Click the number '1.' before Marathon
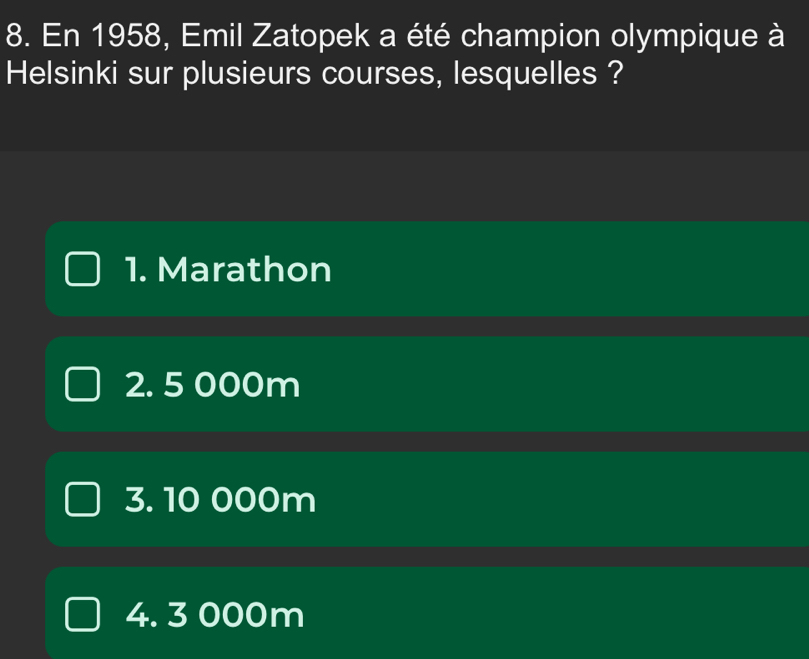Viewport: 809px width, 659px height. coord(137,270)
